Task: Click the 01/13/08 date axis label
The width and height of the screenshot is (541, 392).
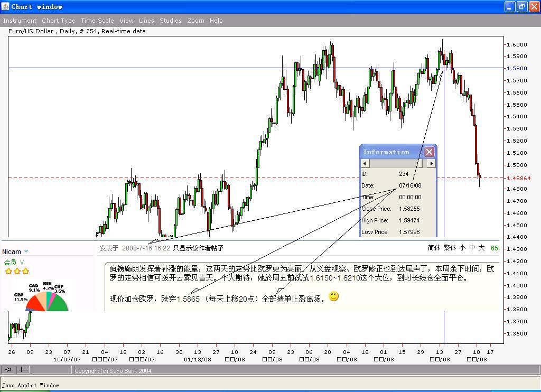Action: 198,359
